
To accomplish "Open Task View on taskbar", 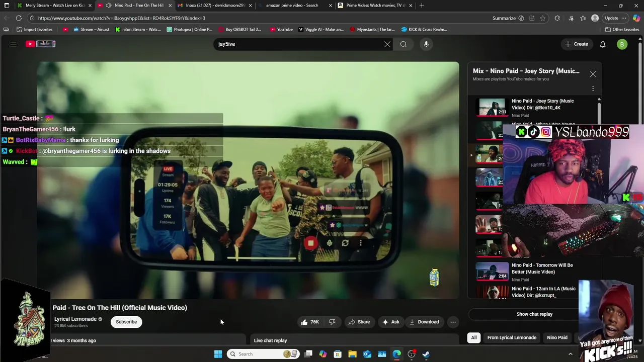I will (308, 354).
